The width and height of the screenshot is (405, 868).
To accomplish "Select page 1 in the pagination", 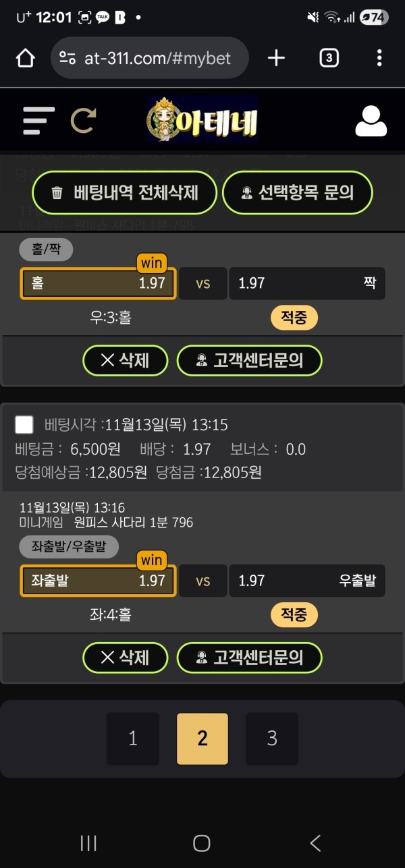I will click(133, 739).
